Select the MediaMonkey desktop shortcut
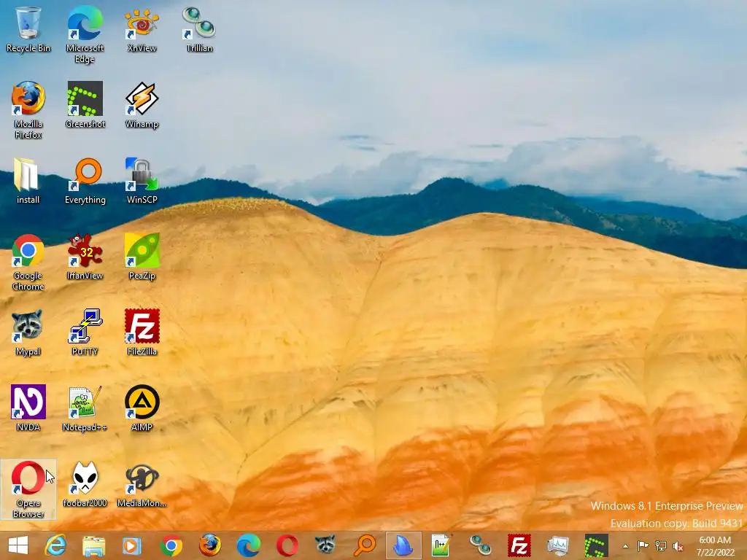The height and width of the screenshot is (560, 747). [x=142, y=484]
